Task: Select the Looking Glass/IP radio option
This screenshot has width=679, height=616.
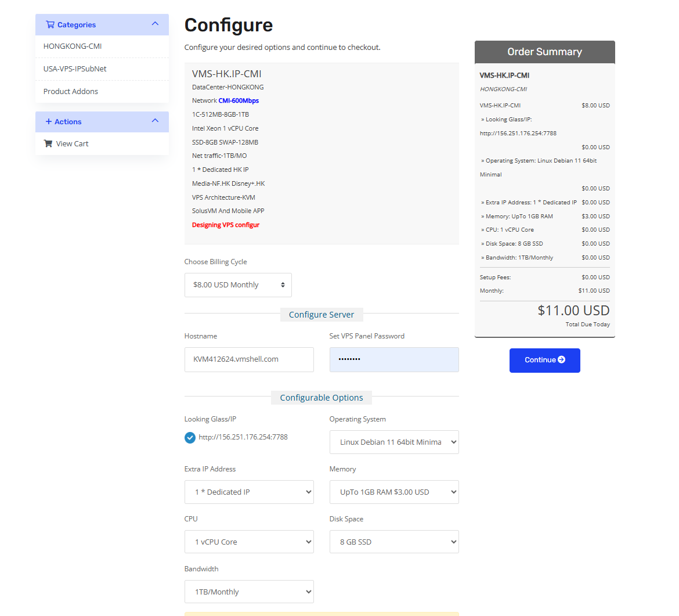Action: (x=190, y=438)
